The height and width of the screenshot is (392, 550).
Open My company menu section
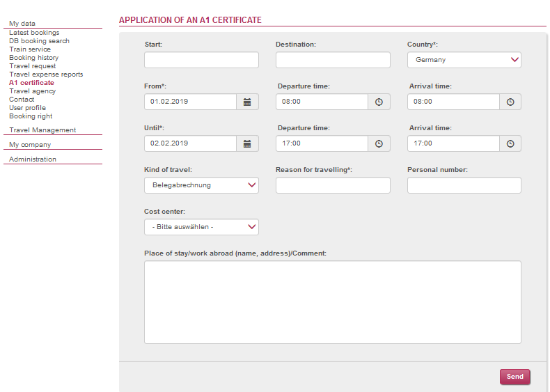click(30, 145)
